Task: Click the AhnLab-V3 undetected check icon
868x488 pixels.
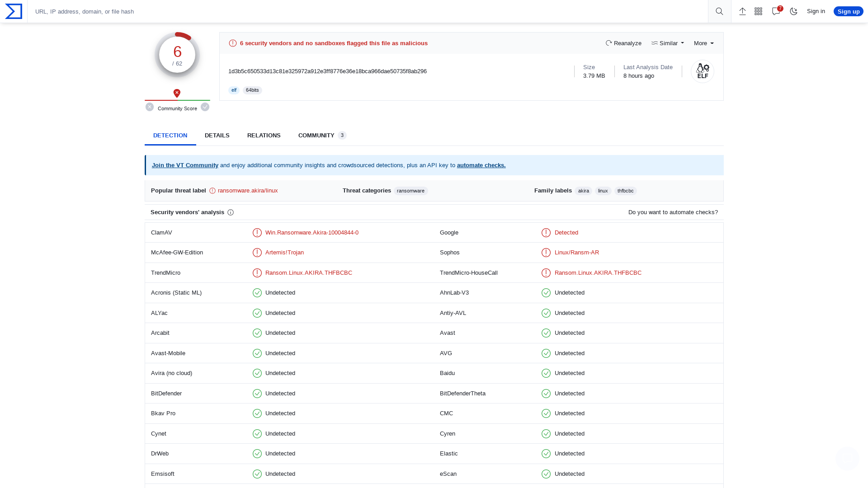Action: [x=546, y=293]
